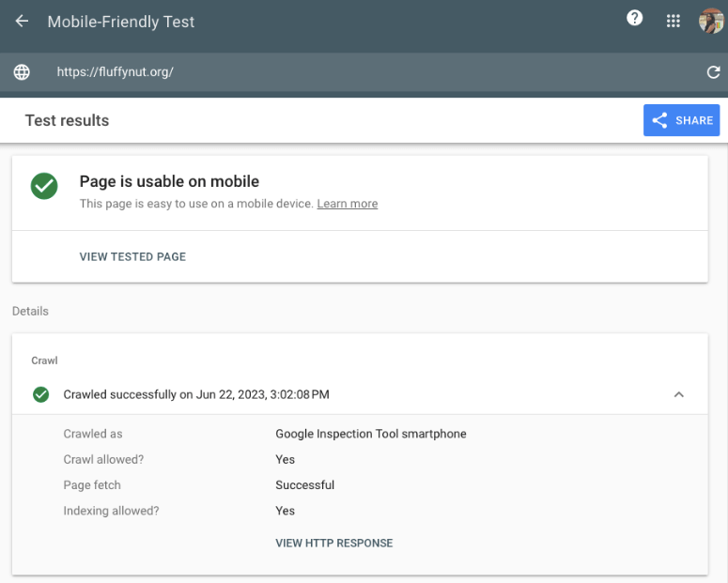This screenshot has height=583, width=728.
Task: Click the Details section label
Action: tap(30, 311)
